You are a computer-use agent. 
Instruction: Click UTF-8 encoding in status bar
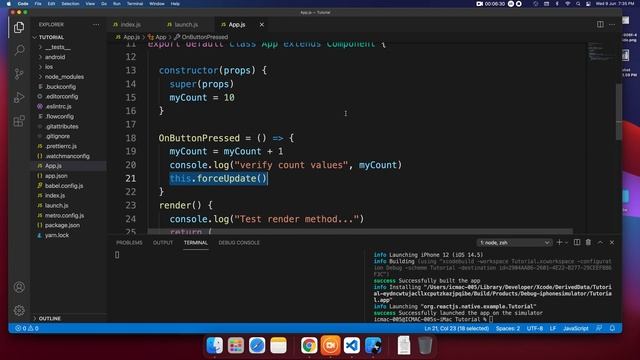coord(535,328)
